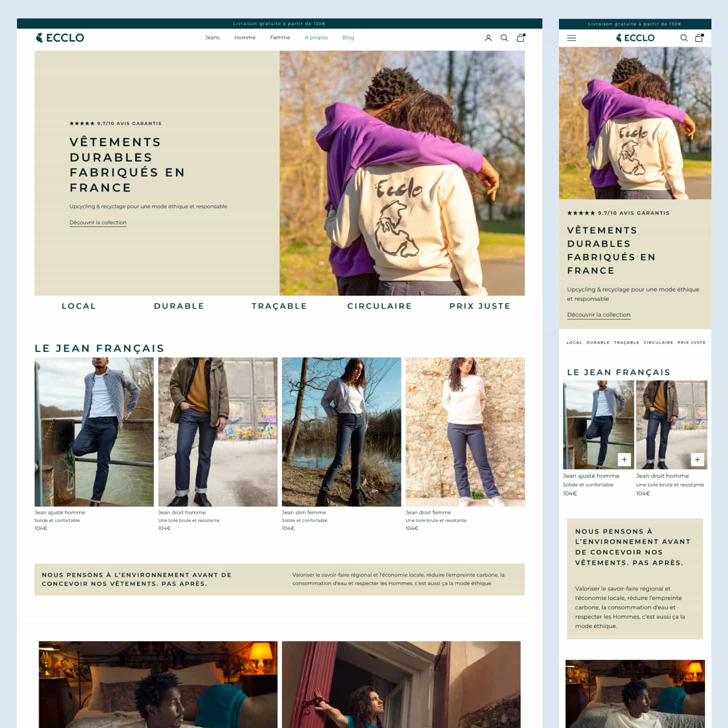Viewport: 728px width, 728px height.
Task: Click the desktop header search magnifier icon
Action: tap(504, 38)
